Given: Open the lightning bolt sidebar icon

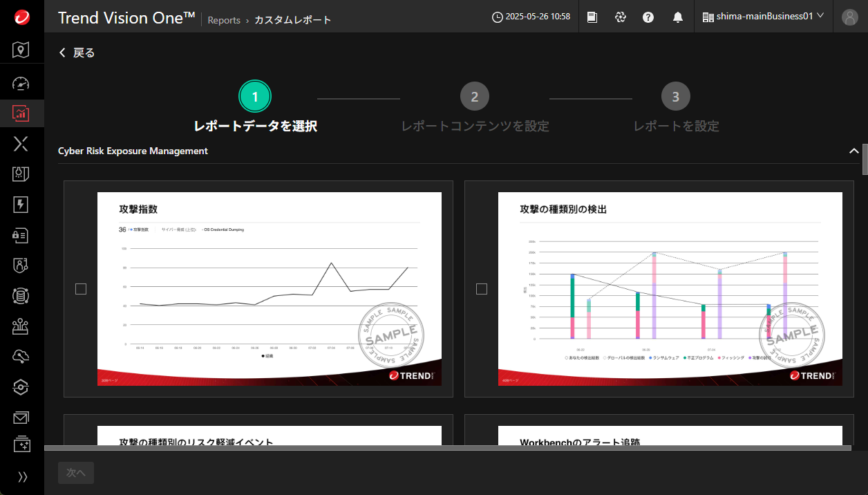Looking at the screenshot, I should point(21,205).
